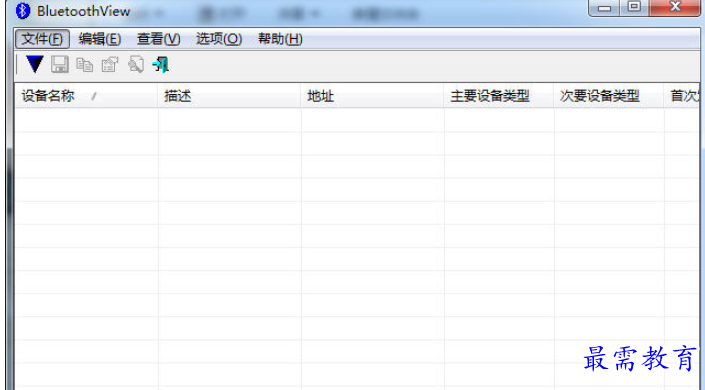The width and height of the screenshot is (705, 390).
Task: Close the BluetoothView window
Action: tap(674, 8)
